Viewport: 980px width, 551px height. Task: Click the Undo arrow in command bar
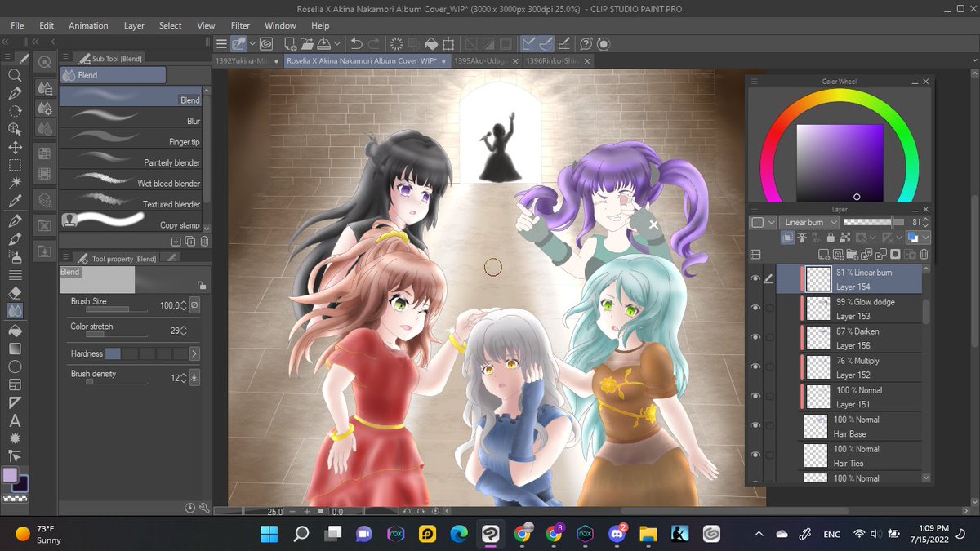356,43
